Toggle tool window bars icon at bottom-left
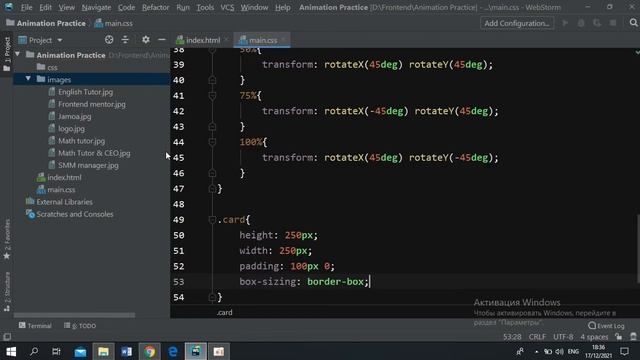The width and height of the screenshot is (640, 360). (x=7, y=337)
